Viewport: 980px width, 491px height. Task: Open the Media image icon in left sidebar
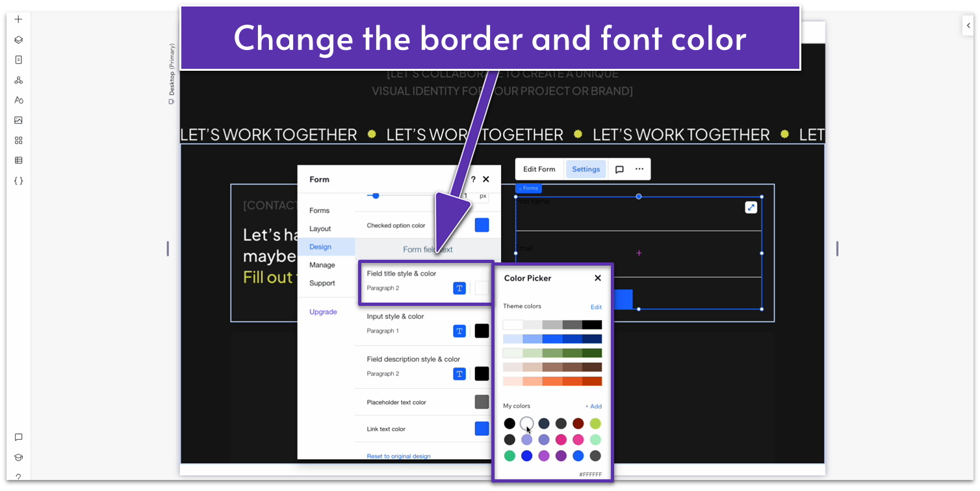[18, 120]
